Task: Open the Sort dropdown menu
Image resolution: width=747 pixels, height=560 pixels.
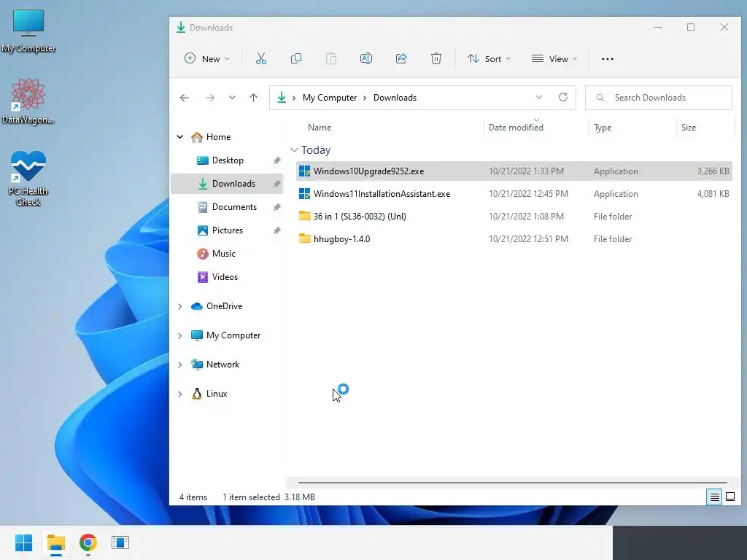Action: [x=489, y=58]
